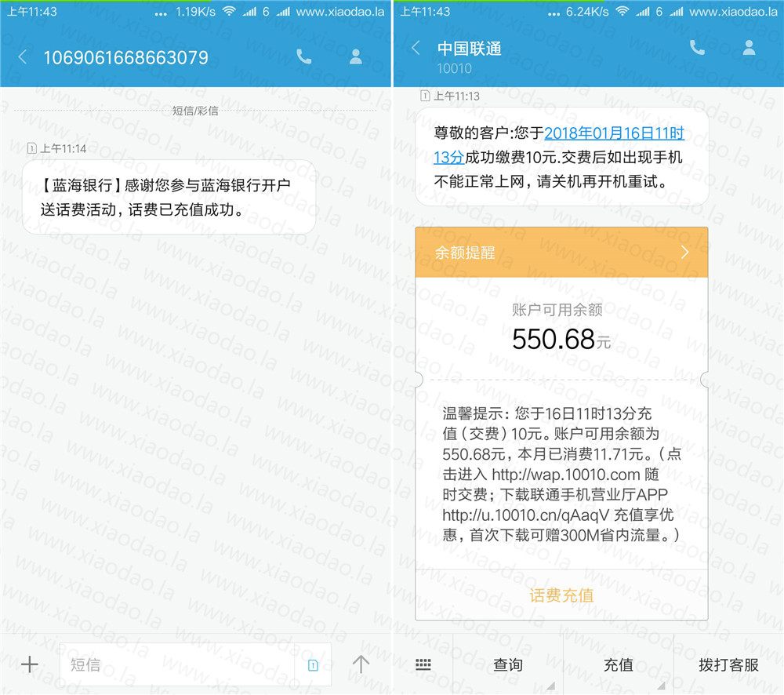The width and height of the screenshot is (784, 695).
Task: Tap the 蓝海银行 message bubble
Action: click(x=169, y=197)
